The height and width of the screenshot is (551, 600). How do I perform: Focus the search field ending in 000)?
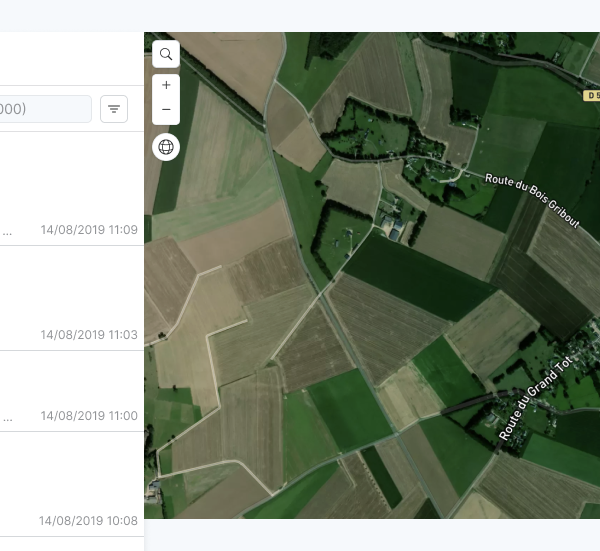point(45,109)
